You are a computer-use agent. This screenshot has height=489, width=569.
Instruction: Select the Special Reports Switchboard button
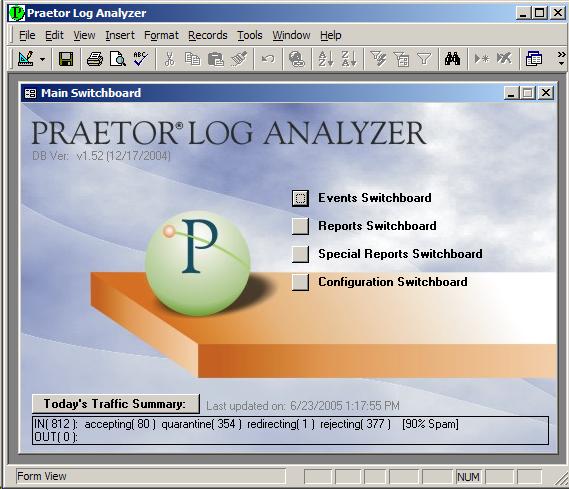[300, 254]
